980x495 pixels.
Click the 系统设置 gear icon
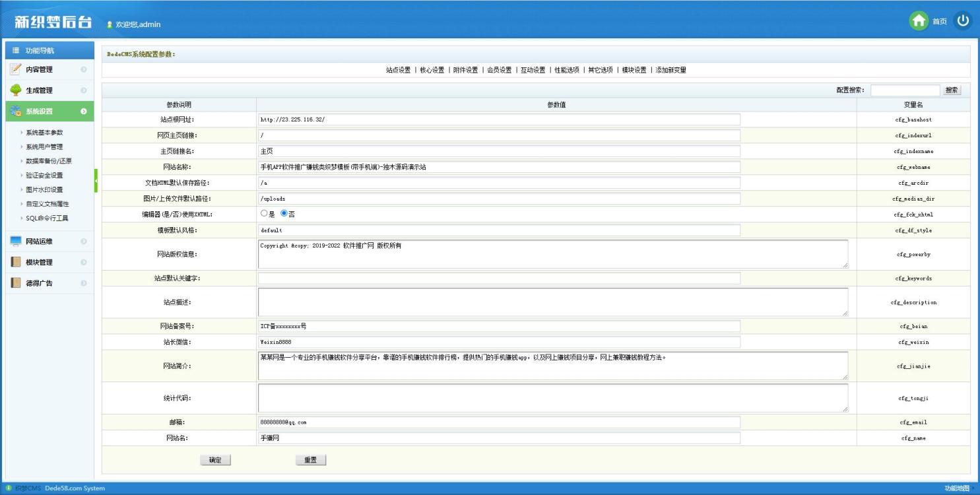point(16,112)
